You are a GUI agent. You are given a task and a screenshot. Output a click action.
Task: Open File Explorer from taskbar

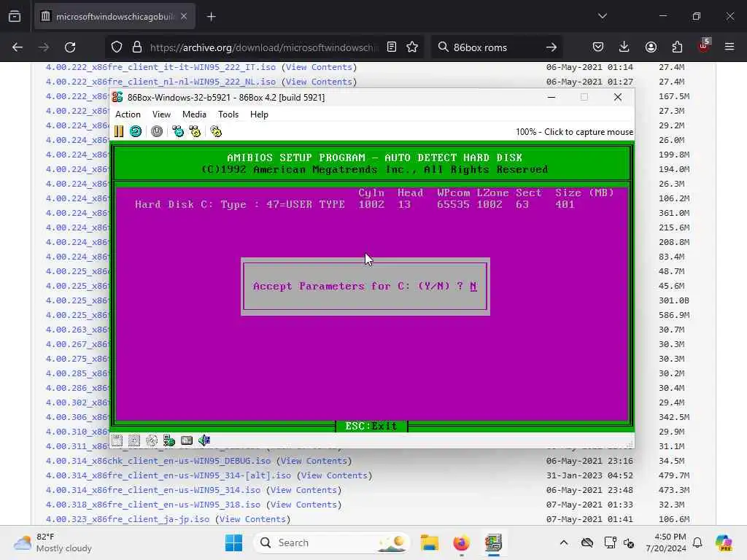(429, 542)
